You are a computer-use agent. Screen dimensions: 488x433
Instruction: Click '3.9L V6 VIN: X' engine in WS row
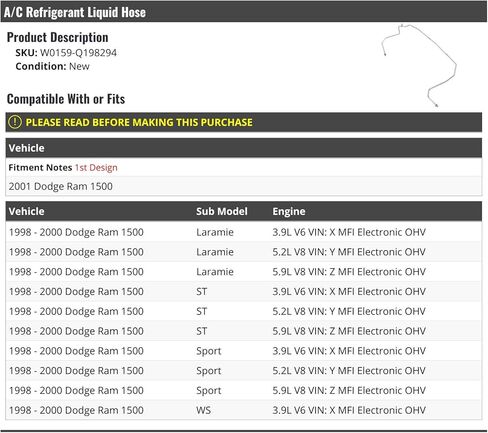(349, 410)
